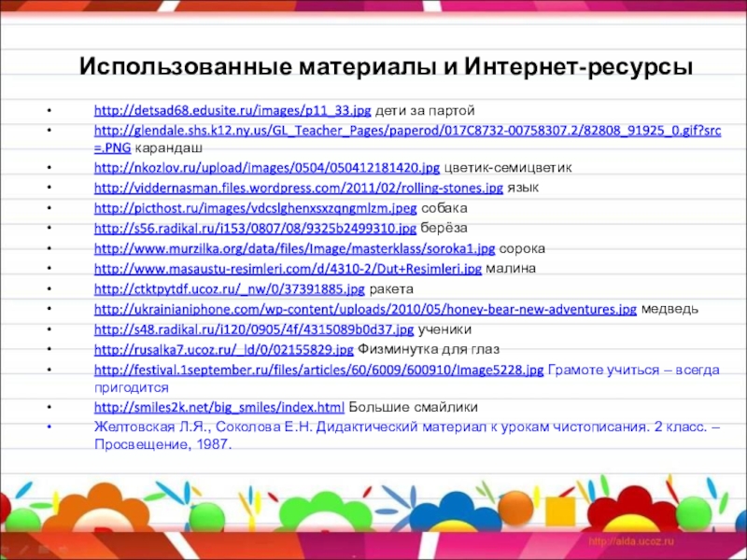Open the masaustu-resimleri.com Dut+Resimleri link

(288, 269)
